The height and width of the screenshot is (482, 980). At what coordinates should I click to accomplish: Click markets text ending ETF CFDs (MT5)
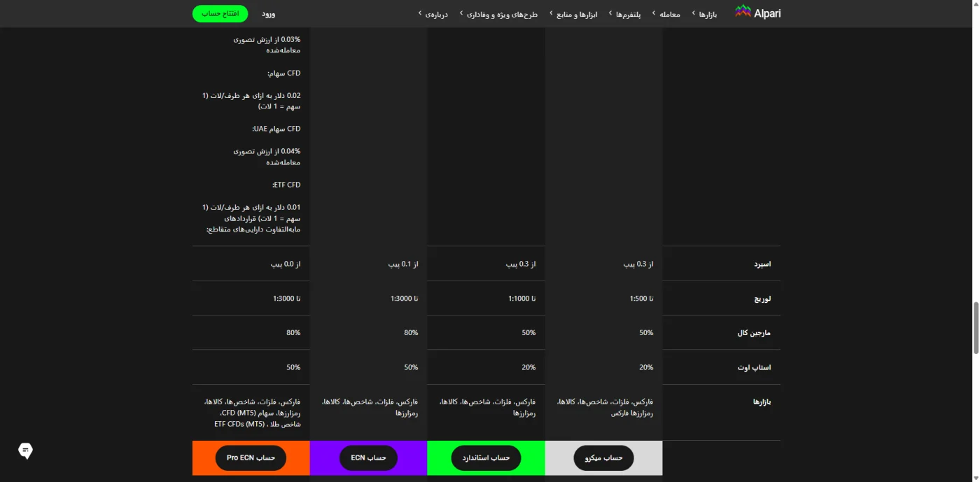coord(253,413)
